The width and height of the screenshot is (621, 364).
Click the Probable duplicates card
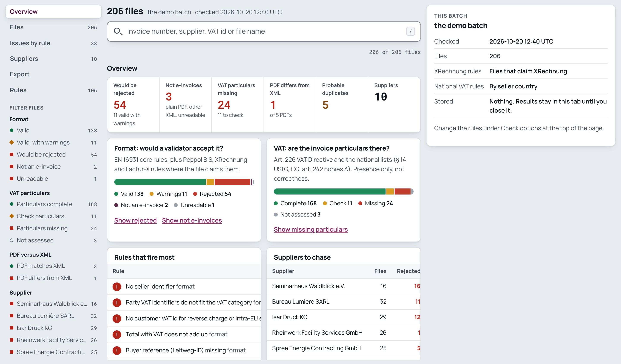(342, 105)
